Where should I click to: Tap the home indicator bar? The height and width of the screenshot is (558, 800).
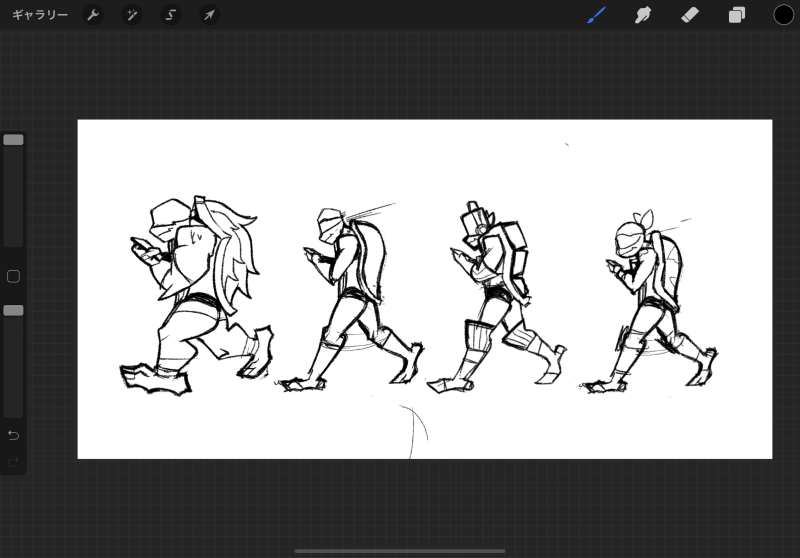[x=400, y=551]
